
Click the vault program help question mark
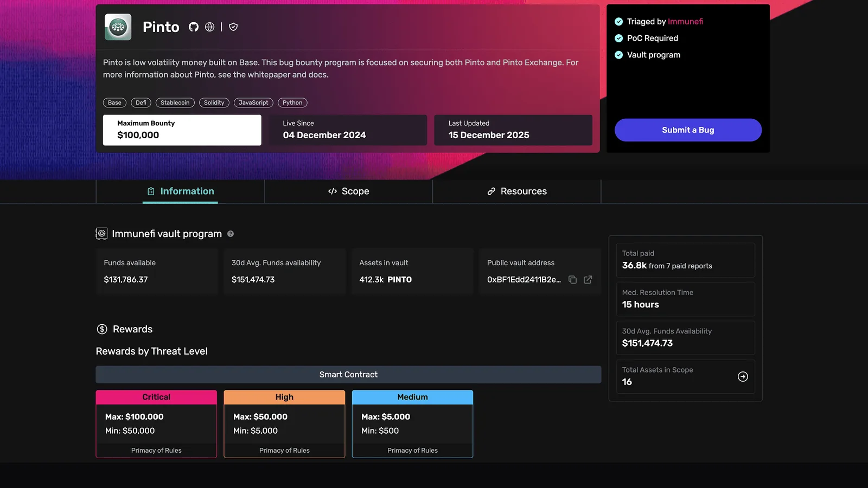tap(231, 234)
